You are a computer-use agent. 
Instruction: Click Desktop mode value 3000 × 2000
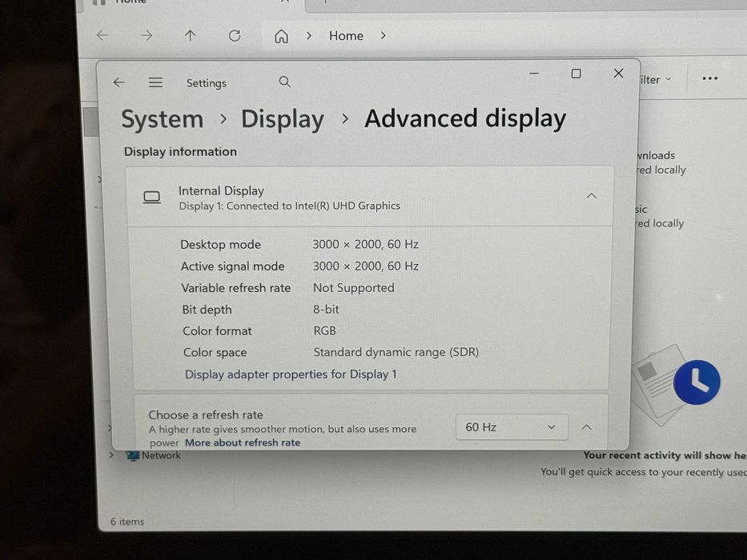(x=365, y=244)
